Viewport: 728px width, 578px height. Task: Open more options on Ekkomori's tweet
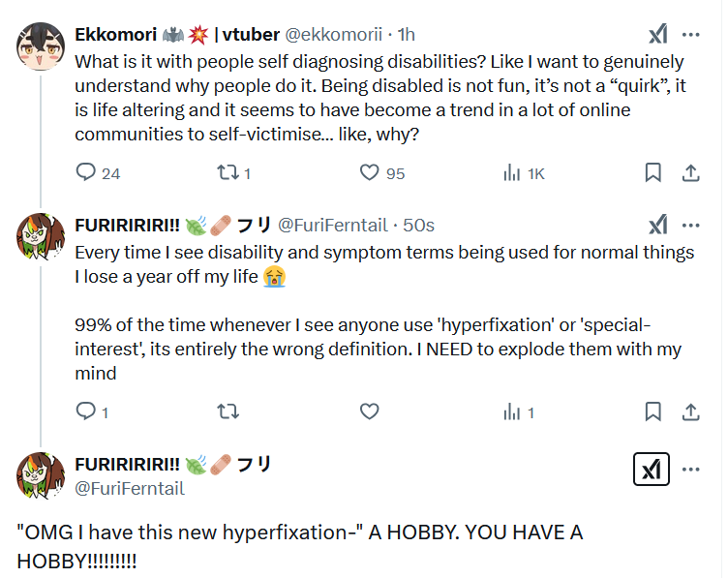point(690,34)
